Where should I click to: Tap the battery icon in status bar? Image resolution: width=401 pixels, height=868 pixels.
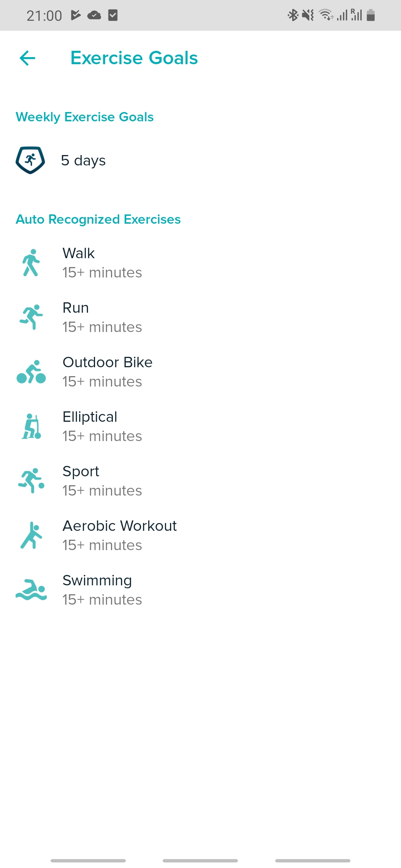click(x=371, y=15)
